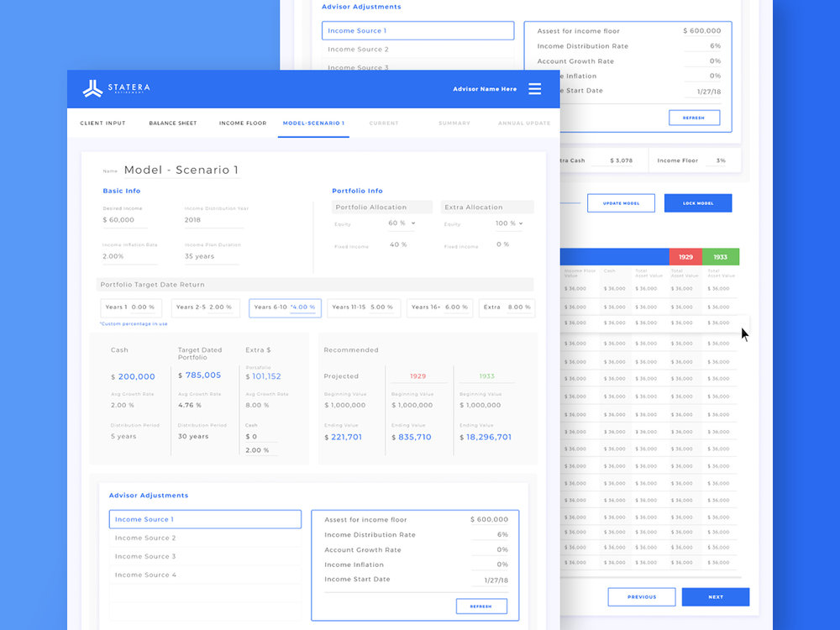Open the Summary tab
840x630 pixels.
[454, 123]
